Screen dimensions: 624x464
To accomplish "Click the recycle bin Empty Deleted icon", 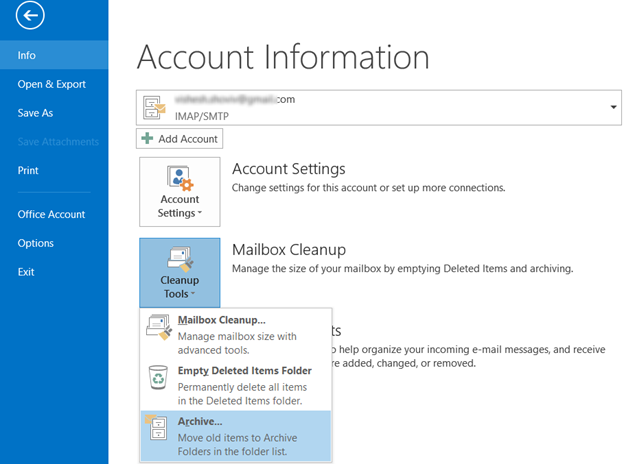I will click(158, 377).
